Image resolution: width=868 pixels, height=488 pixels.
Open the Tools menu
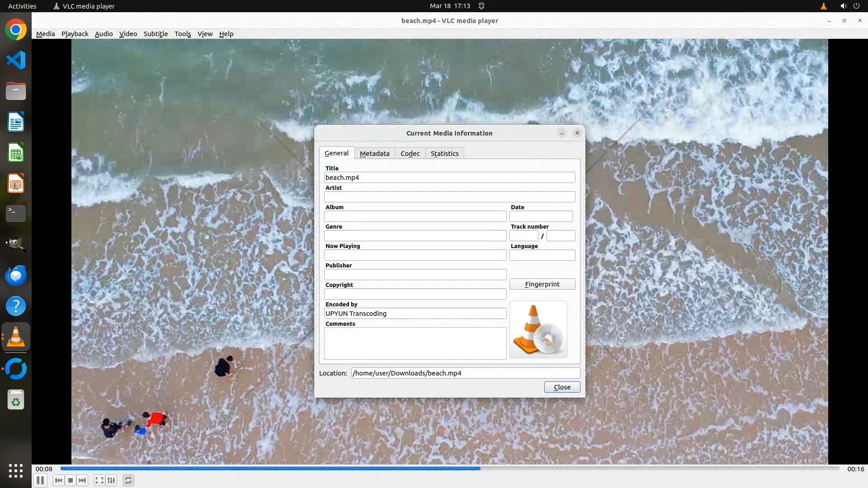[183, 34]
